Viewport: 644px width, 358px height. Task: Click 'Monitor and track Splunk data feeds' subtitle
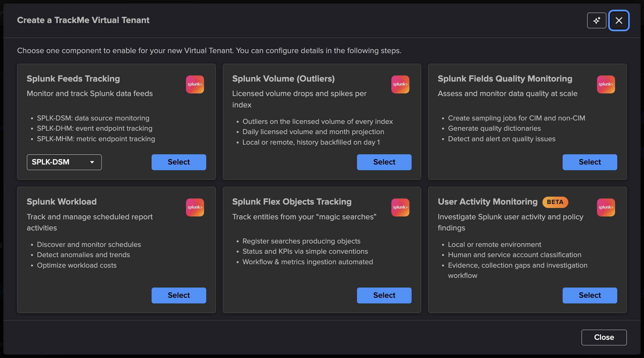tap(90, 93)
